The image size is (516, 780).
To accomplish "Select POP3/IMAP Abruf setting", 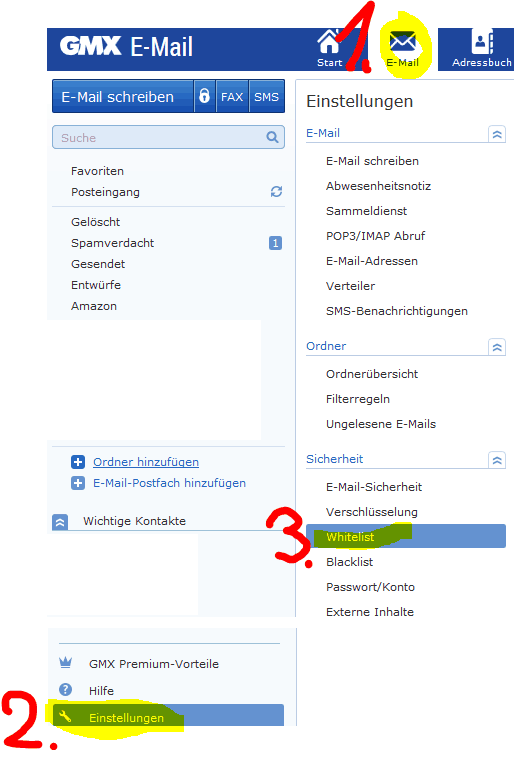I will pos(375,236).
